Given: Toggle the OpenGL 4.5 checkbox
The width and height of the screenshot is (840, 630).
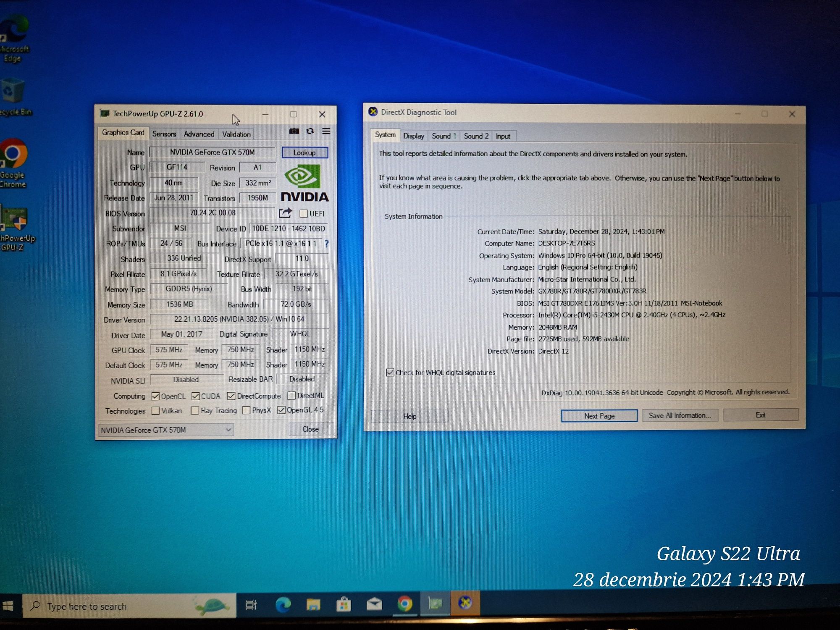Looking at the screenshot, I should [x=281, y=410].
